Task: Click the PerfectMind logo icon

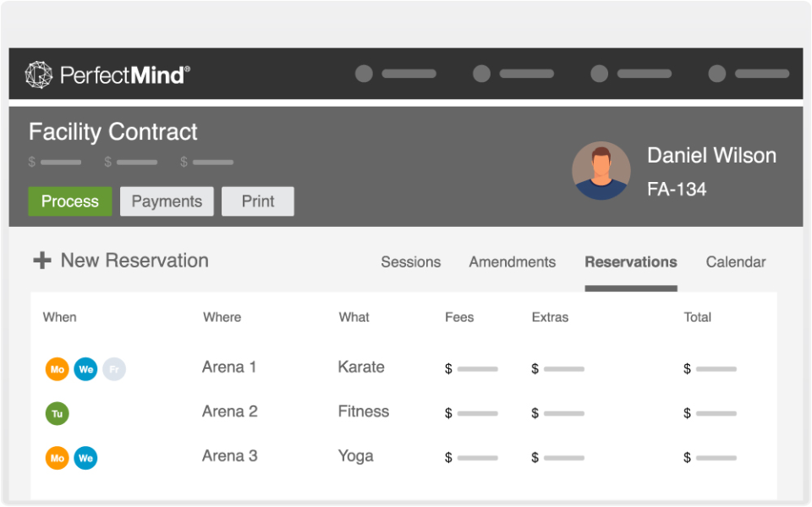Action: coord(39,74)
